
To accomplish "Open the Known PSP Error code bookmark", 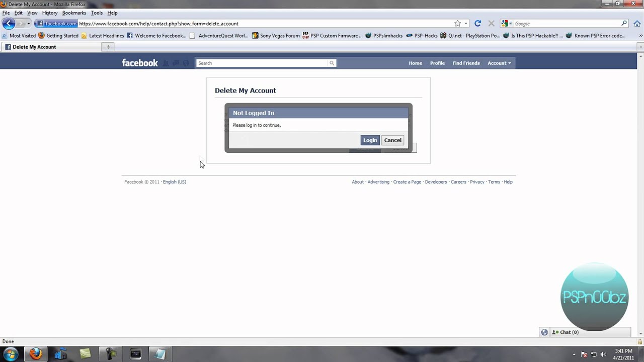I will pos(596,36).
